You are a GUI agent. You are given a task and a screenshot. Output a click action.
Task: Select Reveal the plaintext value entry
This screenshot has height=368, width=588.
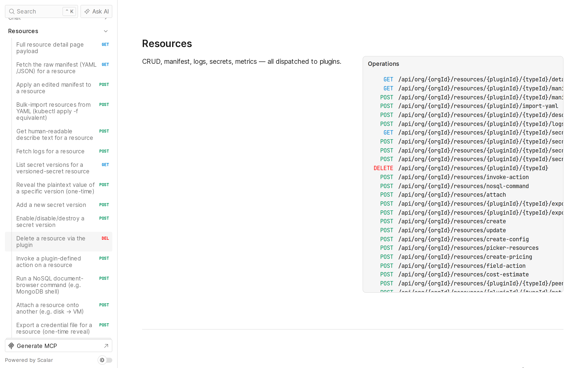[59, 188]
